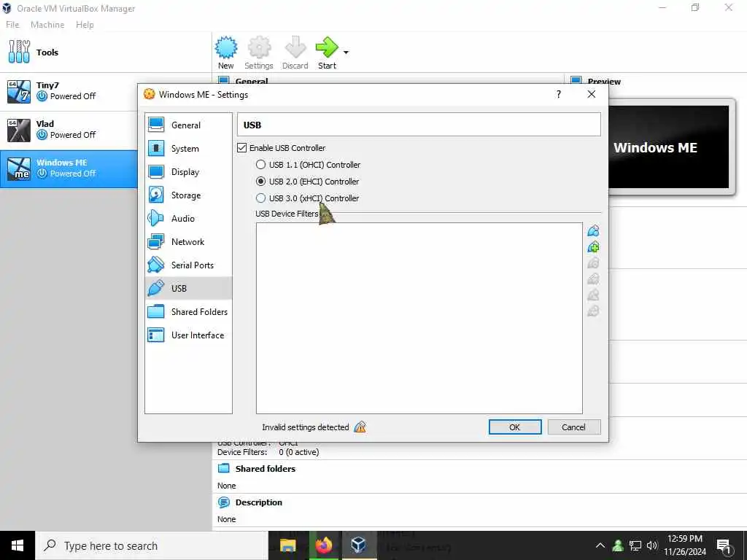Open the Windows Start menu

tap(18, 545)
